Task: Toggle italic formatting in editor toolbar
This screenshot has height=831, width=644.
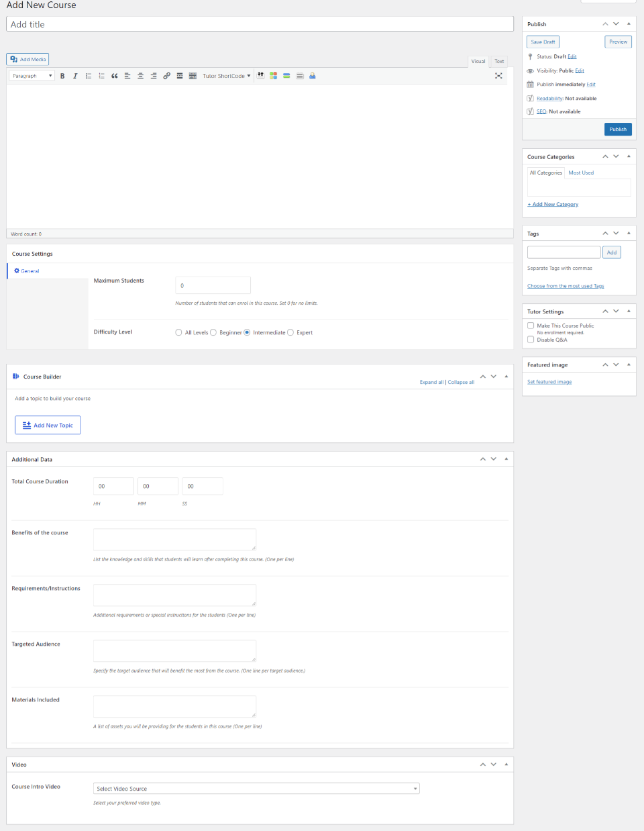Action: (x=75, y=76)
